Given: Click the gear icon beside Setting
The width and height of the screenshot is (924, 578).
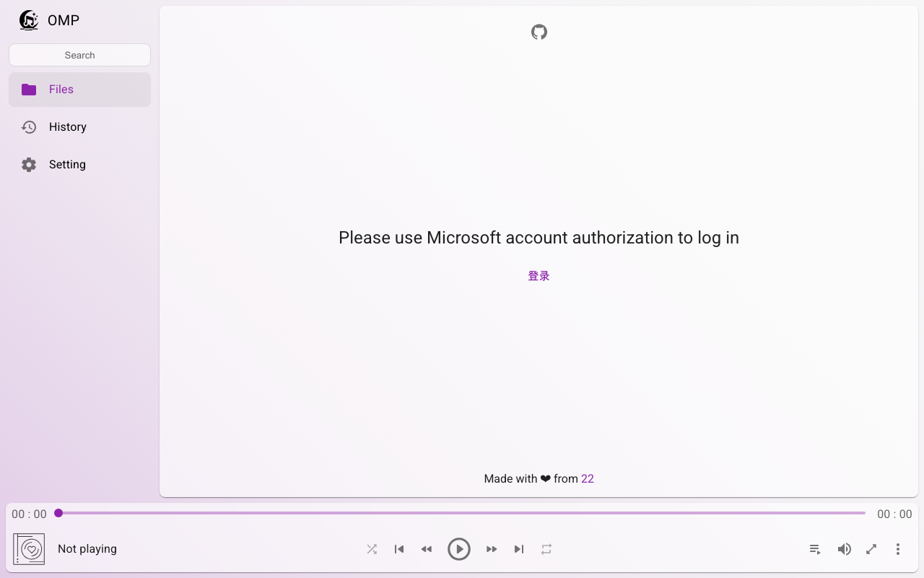Looking at the screenshot, I should [x=29, y=165].
